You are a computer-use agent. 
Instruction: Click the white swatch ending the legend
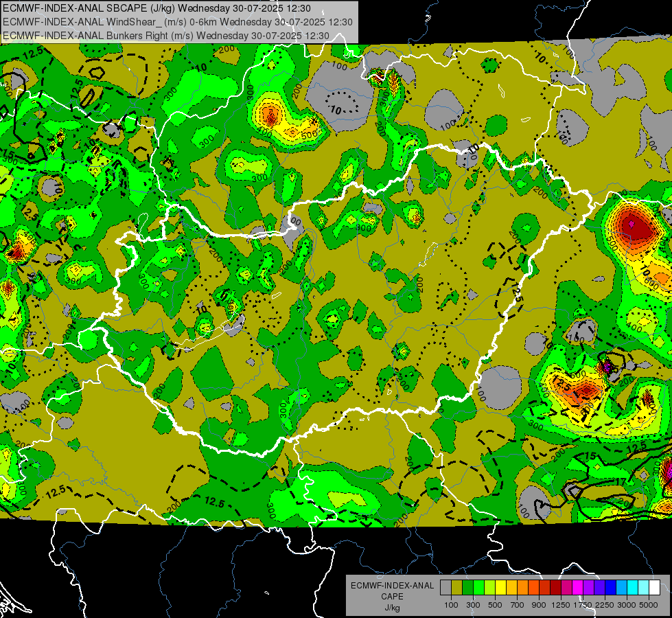coord(654,588)
